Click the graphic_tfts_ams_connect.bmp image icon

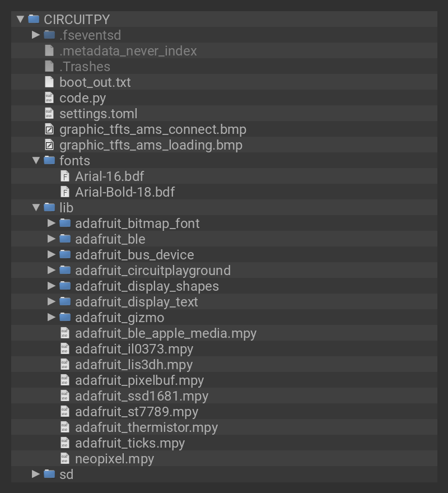[49, 129]
